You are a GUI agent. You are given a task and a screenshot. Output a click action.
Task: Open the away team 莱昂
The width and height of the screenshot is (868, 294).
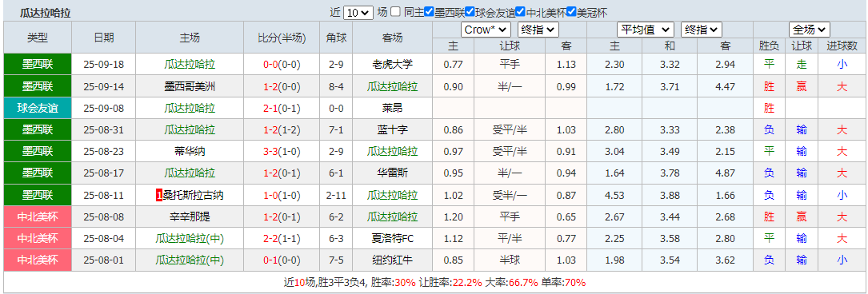[x=393, y=109]
